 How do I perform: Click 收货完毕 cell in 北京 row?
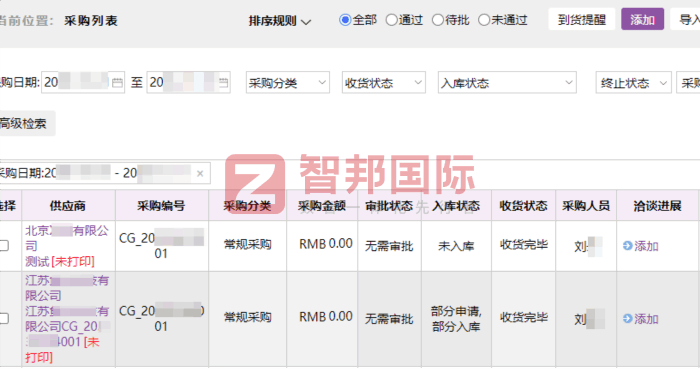[523, 245]
